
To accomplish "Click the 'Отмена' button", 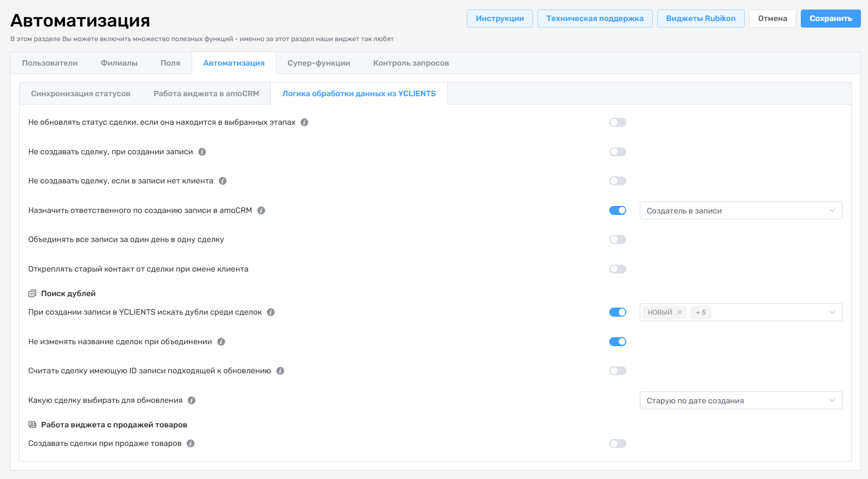I will click(772, 19).
